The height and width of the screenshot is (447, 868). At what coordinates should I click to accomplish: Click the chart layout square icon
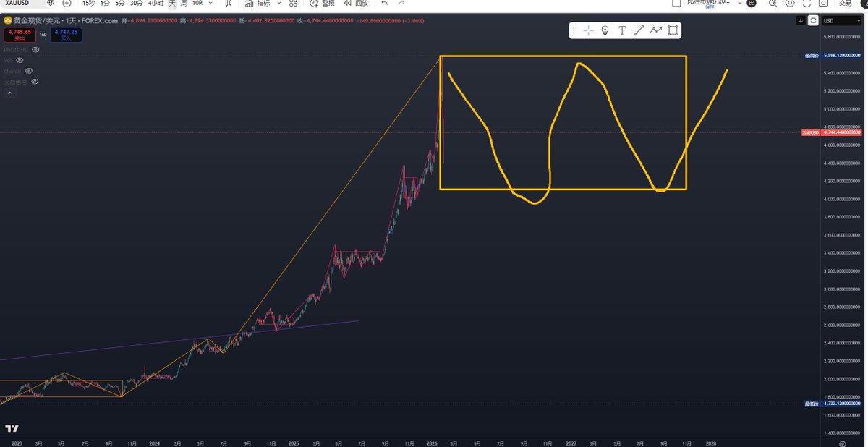click(x=676, y=3)
